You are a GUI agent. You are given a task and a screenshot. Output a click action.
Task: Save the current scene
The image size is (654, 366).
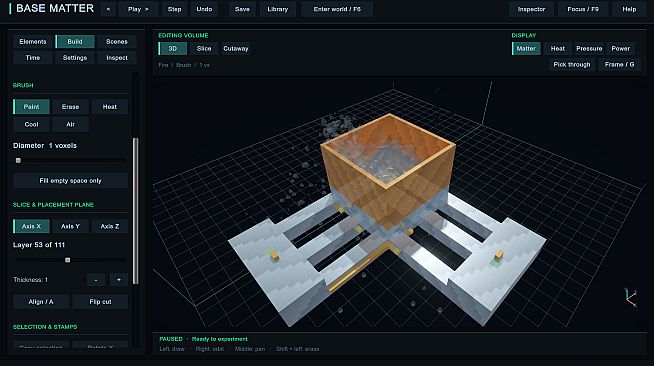point(242,9)
